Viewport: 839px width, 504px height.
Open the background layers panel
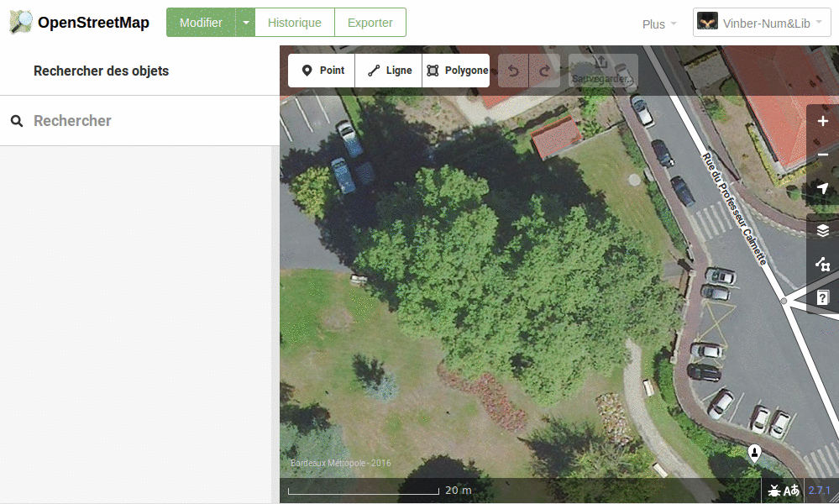(x=823, y=231)
